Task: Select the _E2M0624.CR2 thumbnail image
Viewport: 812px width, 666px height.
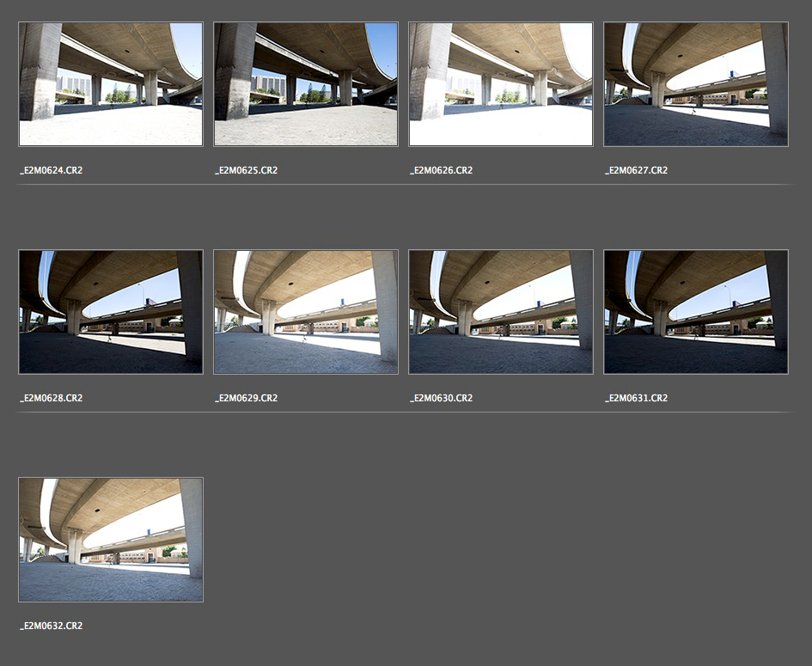Action: pos(111,84)
